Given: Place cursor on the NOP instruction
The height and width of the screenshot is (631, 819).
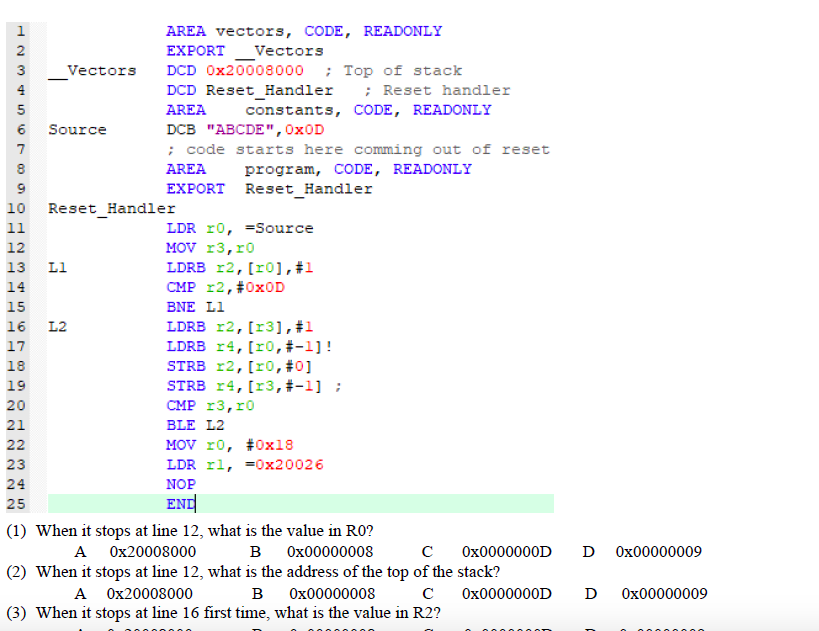Looking at the screenshot, I should [180, 484].
